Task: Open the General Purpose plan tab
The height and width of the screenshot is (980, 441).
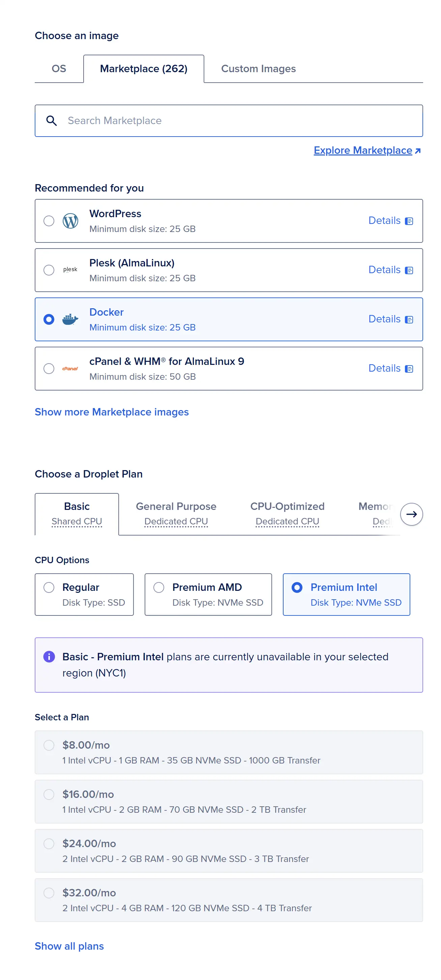Action: pos(176,514)
